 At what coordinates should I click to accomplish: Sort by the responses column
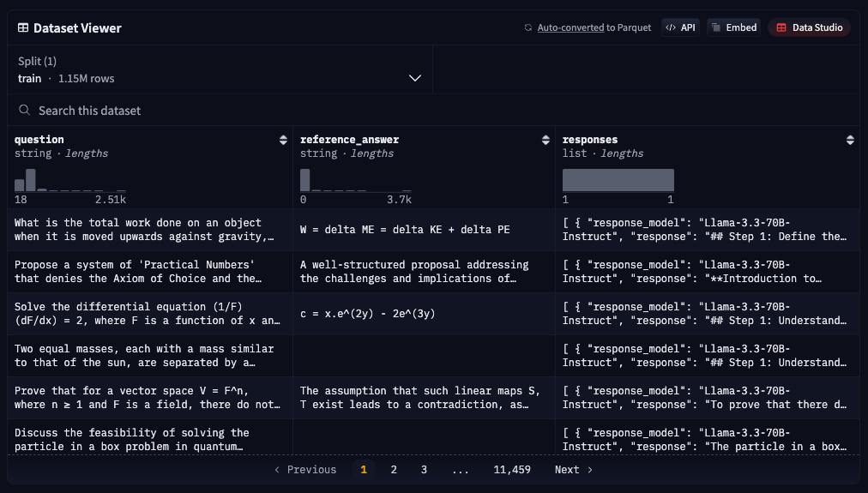pos(850,140)
